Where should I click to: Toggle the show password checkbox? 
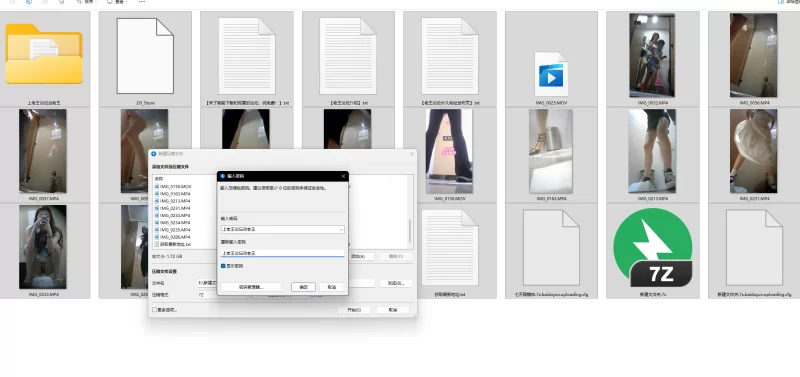point(223,266)
